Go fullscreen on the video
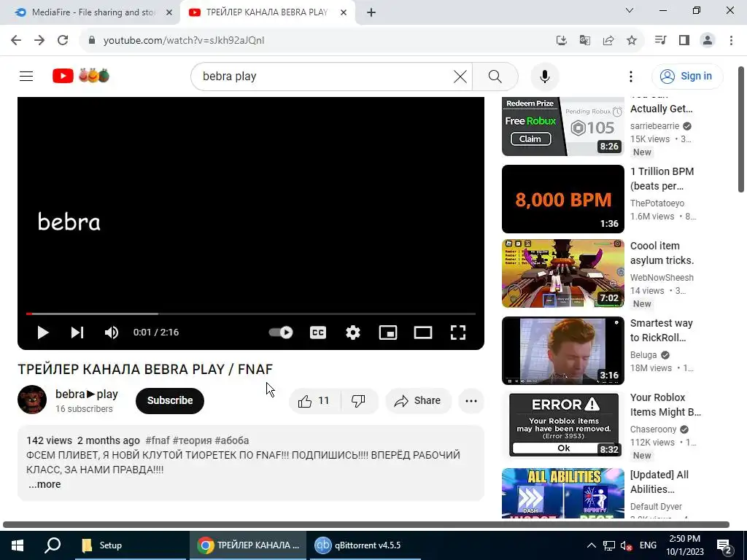The width and height of the screenshot is (747, 560). click(458, 332)
